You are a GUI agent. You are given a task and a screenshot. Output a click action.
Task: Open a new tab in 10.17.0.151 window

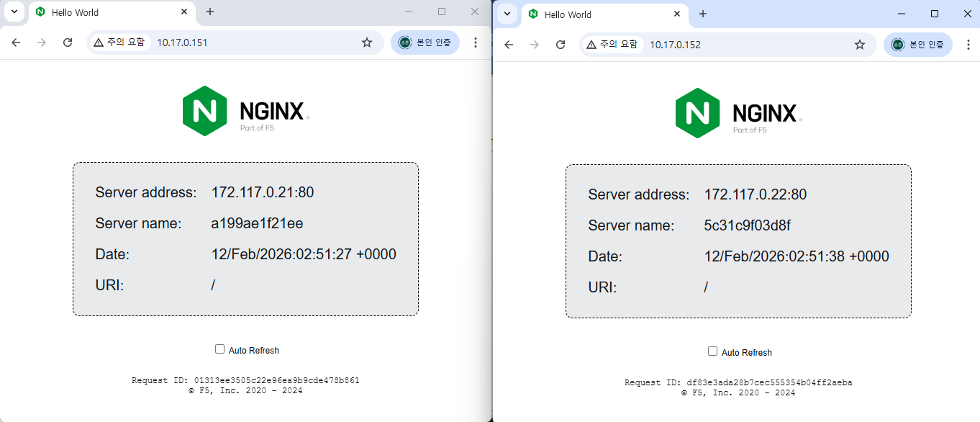coord(210,12)
